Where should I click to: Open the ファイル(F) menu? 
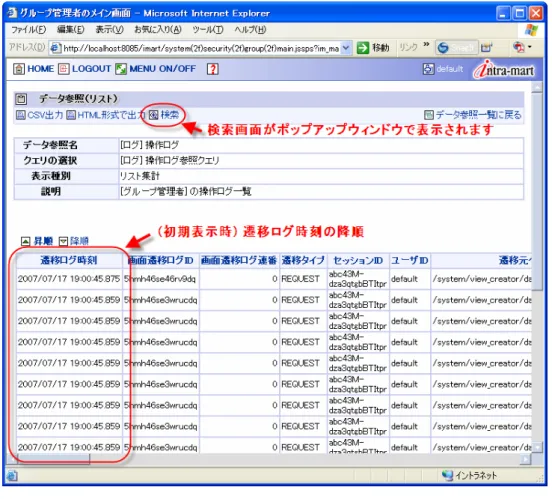[29, 30]
